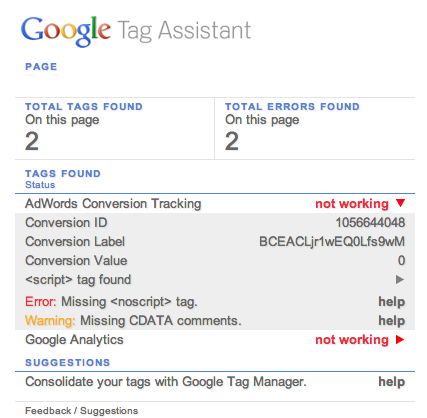Click the Total Tags Found count
The height and width of the screenshot is (418, 427).
[32, 141]
